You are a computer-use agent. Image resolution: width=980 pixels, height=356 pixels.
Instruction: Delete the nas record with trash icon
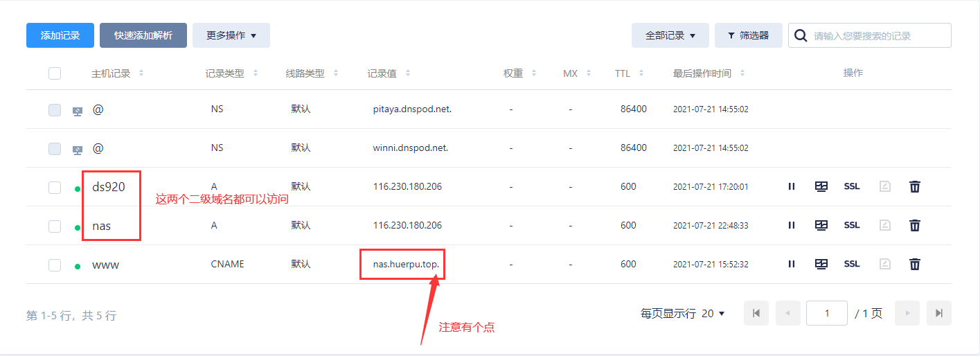tap(914, 225)
